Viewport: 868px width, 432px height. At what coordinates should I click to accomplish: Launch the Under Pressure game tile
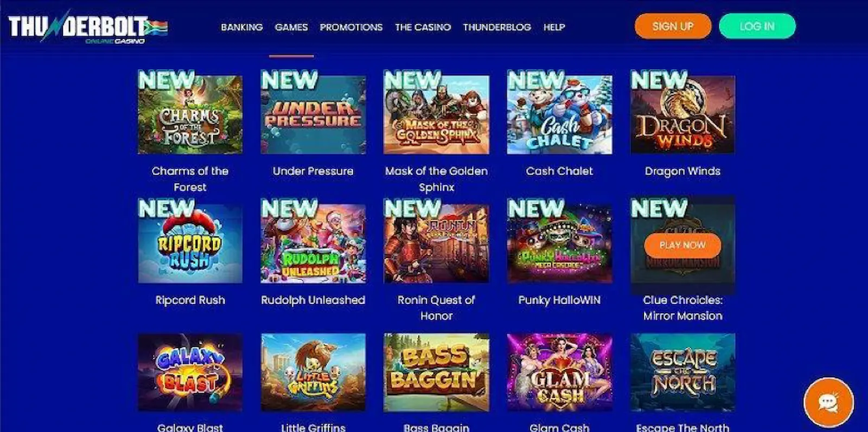point(313,115)
